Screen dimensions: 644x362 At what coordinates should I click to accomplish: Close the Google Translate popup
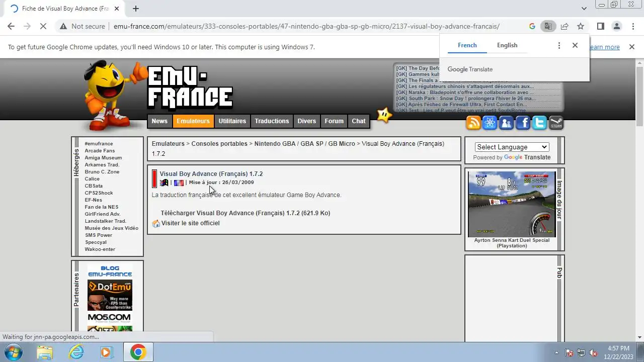point(575,45)
